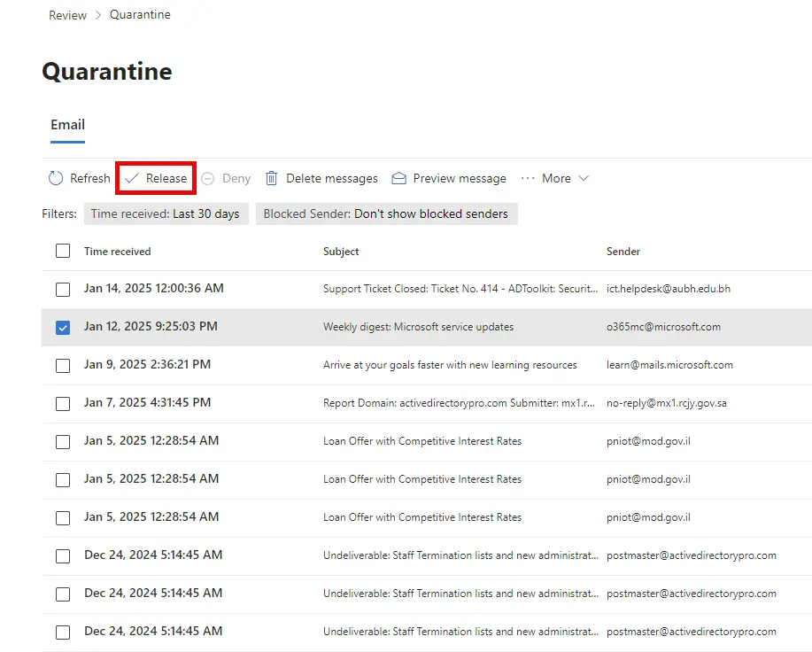Sort by the Subject column header
Screen dimensions: 812x652
pyautogui.click(x=341, y=252)
